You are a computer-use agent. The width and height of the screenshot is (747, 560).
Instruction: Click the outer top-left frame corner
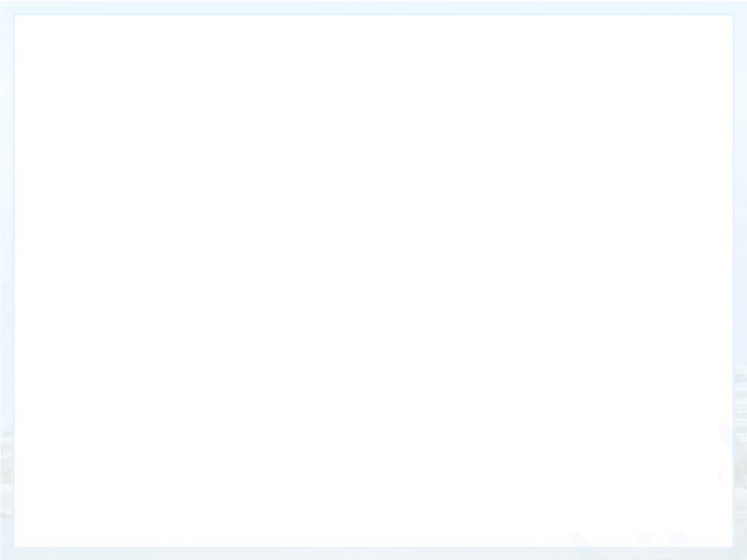[4, 4]
